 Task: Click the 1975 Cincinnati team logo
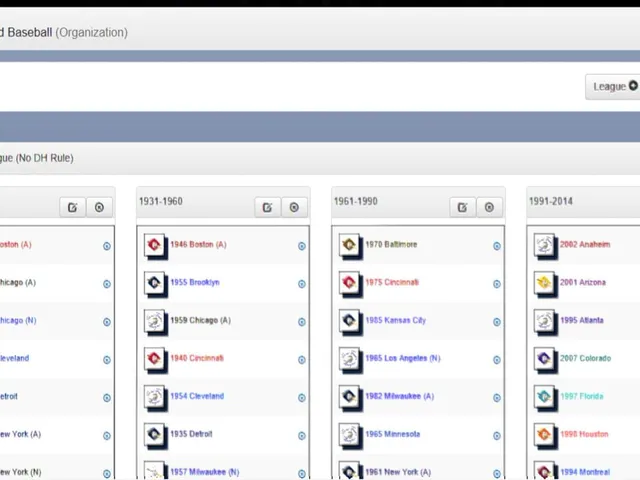point(349,283)
